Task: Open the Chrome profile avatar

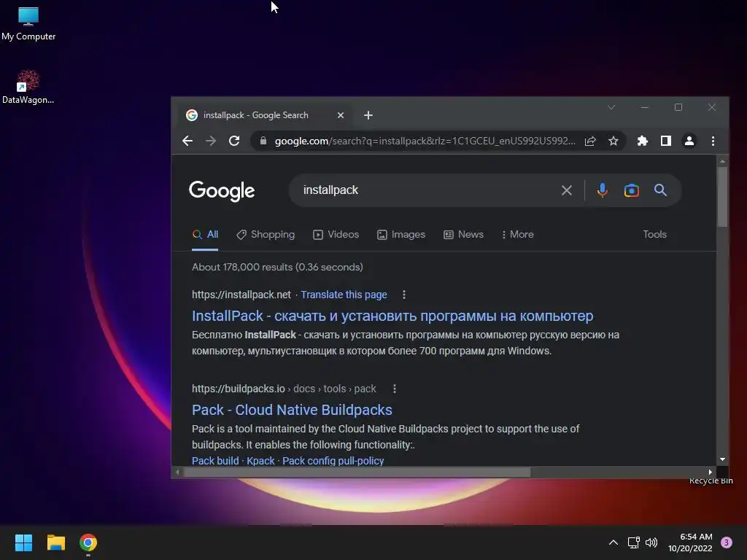Action: [689, 141]
